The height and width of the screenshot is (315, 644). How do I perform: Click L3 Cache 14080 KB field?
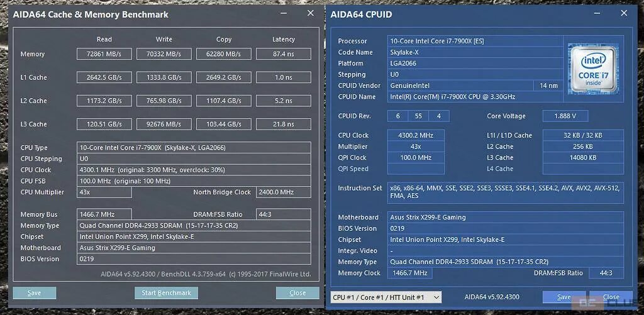click(583, 157)
